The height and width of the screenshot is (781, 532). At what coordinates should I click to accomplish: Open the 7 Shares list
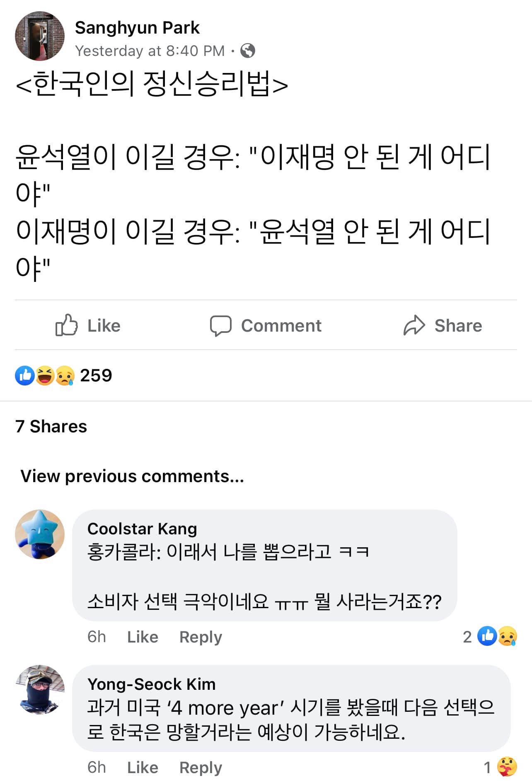[51, 426]
